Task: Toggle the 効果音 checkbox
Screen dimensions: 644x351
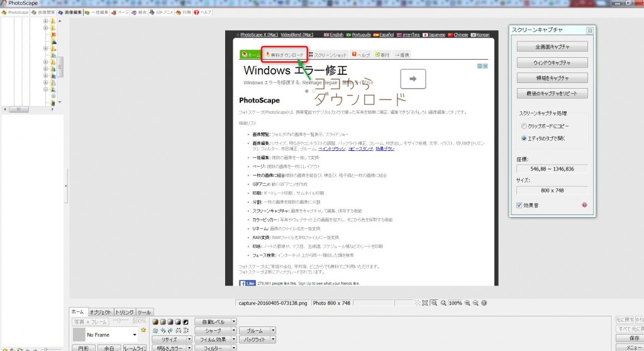Action: [519, 205]
